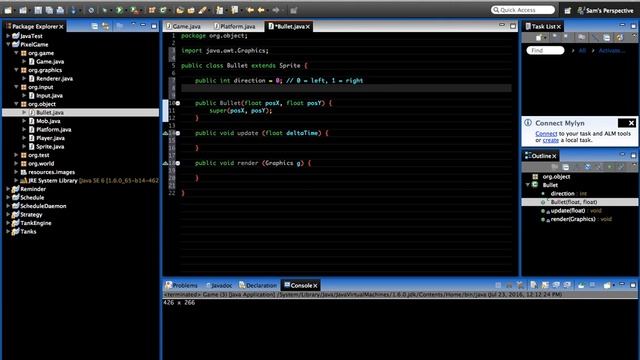Viewport: 640px width, 360px height.
Task: Click the create local task link
Action: click(x=551, y=140)
